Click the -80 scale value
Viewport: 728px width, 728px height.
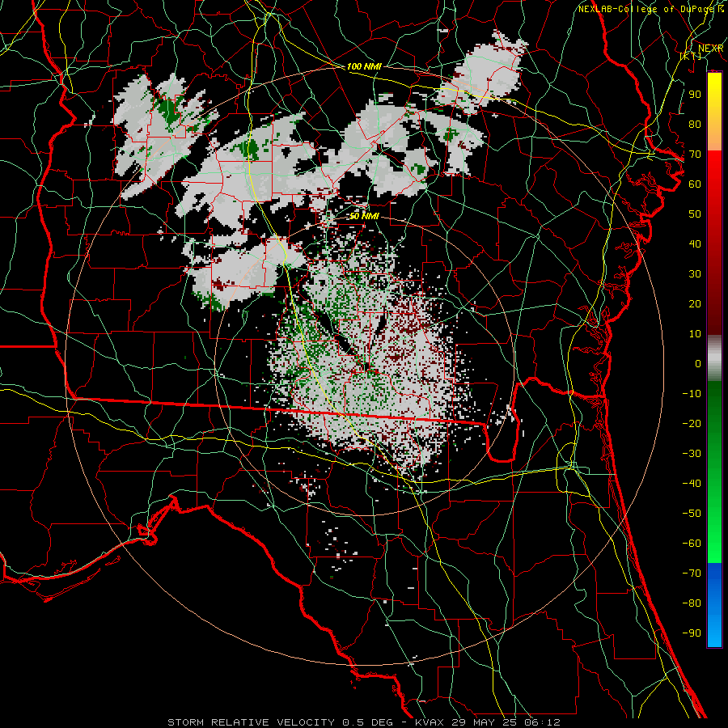tap(692, 603)
